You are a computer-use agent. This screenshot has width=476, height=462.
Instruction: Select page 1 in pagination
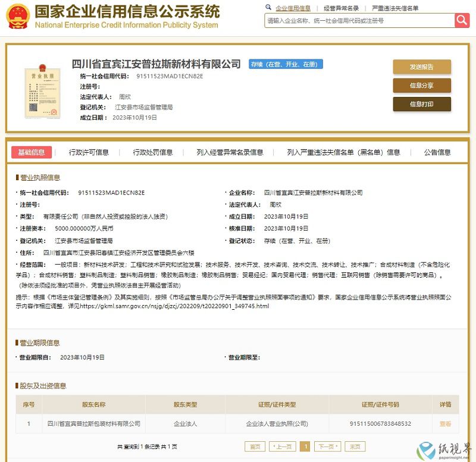pos(305,447)
